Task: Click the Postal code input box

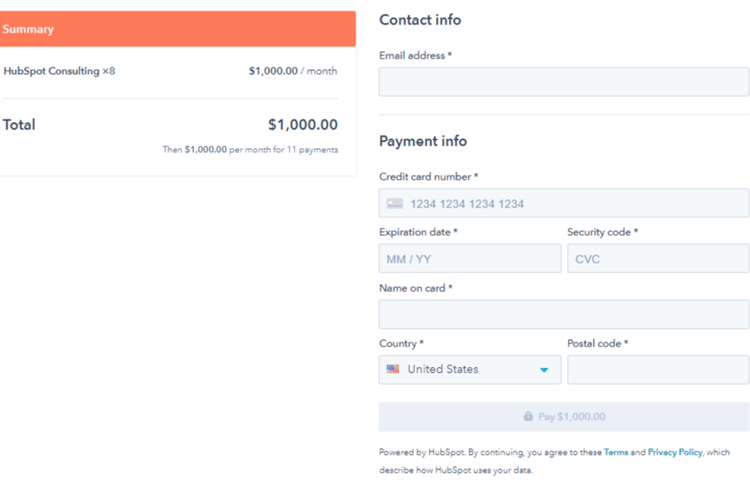Action: [x=657, y=370]
